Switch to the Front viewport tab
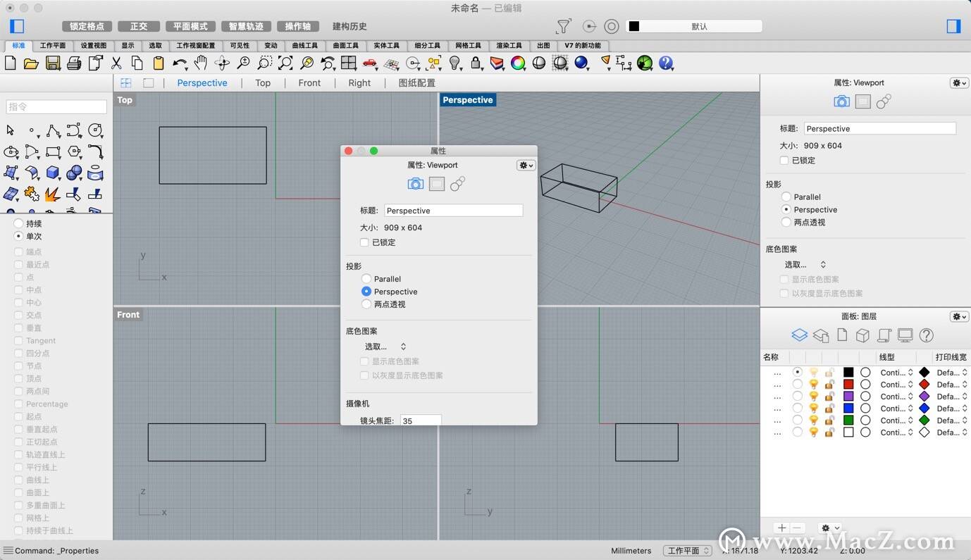The image size is (971, 560). (309, 83)
